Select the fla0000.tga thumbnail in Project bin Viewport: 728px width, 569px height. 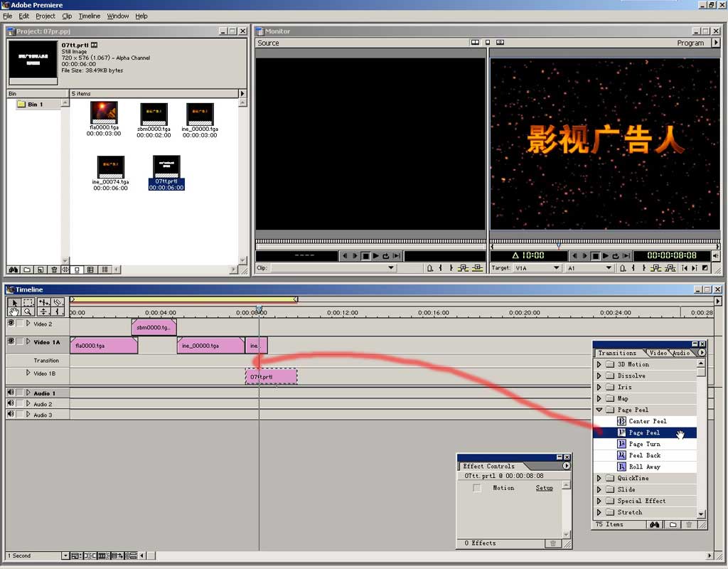(105, 113)
